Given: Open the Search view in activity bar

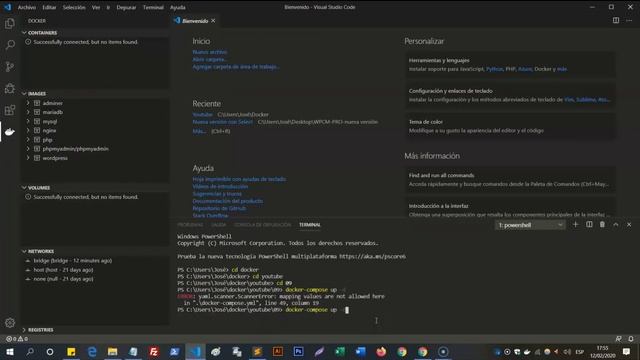Looking at the screenshot, I should coord(10,44).
